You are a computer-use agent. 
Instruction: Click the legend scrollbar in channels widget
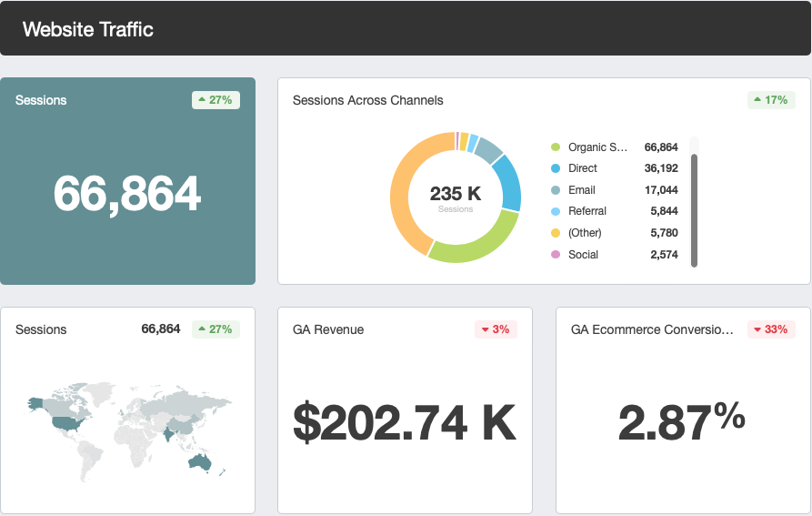coord(694,209)
